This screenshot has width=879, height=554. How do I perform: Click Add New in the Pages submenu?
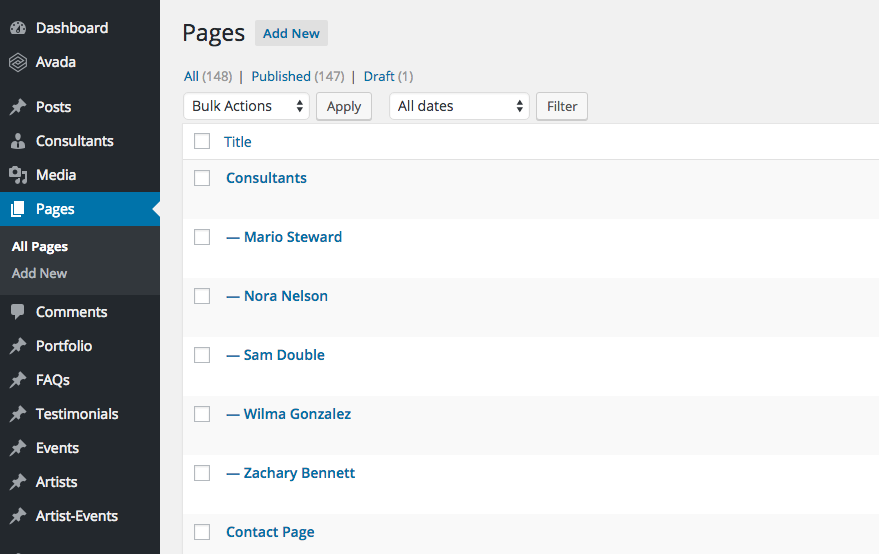[x=39, y=273]
